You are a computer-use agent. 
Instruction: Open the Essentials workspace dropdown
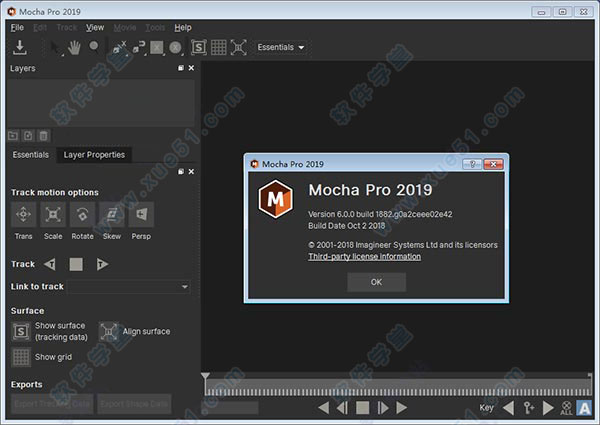[281, 47]
